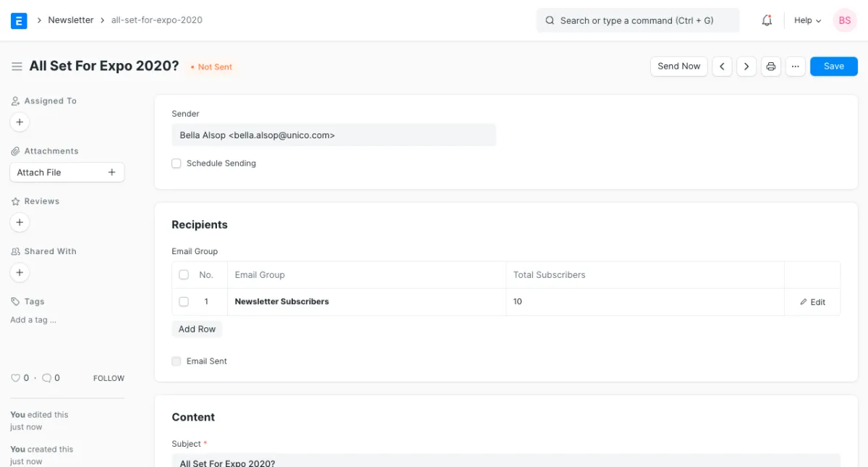This screenshot has width=868, height=467.
Task: Open the ERPNext home logo
Action: 19,20
